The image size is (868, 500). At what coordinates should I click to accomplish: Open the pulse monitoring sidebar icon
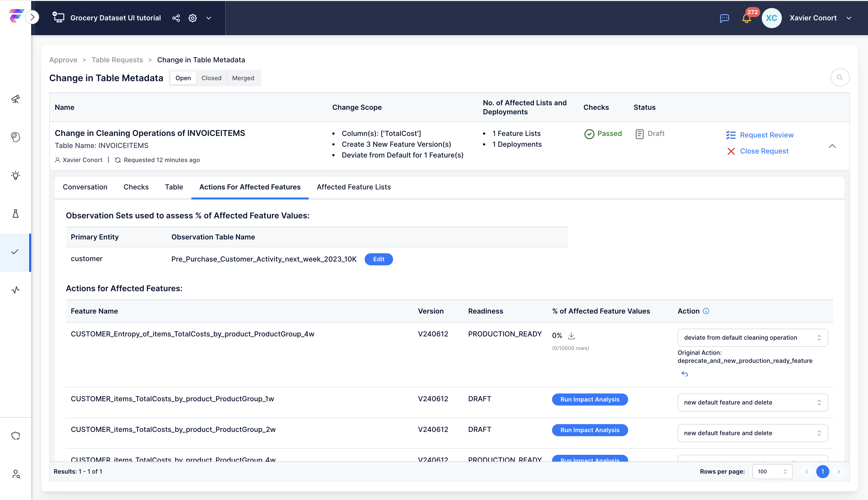tap(15, 290)
